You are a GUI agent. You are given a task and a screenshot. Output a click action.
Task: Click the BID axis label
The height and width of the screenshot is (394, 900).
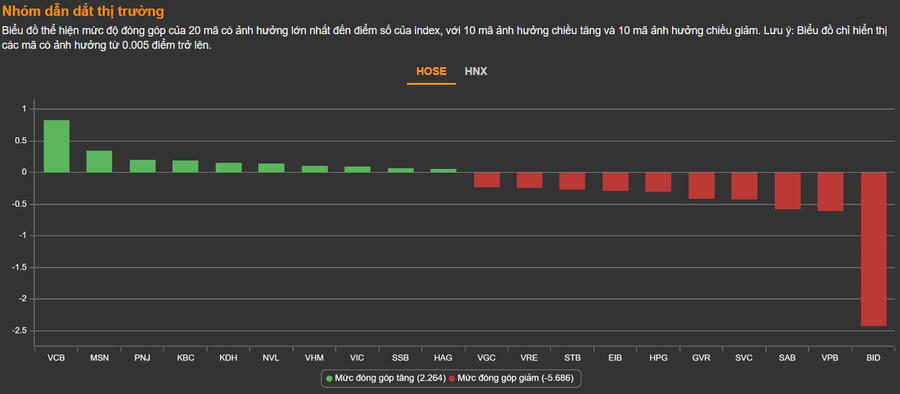tap(873, 358)
